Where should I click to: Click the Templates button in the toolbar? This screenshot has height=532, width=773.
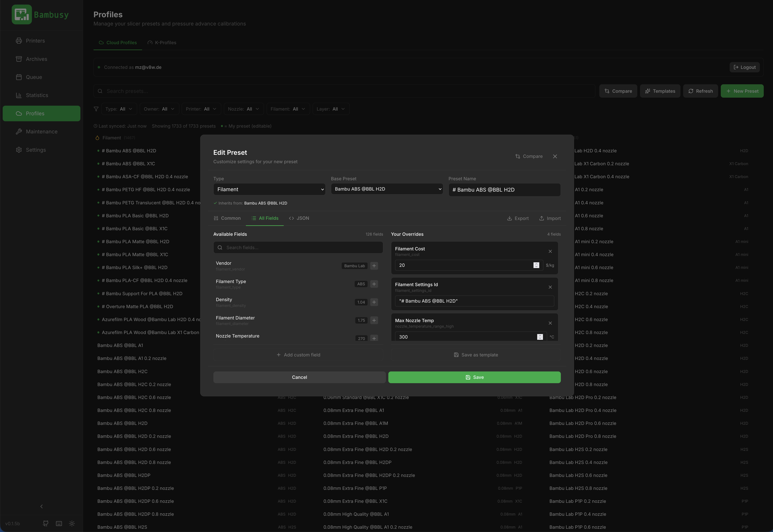(660, 91)
